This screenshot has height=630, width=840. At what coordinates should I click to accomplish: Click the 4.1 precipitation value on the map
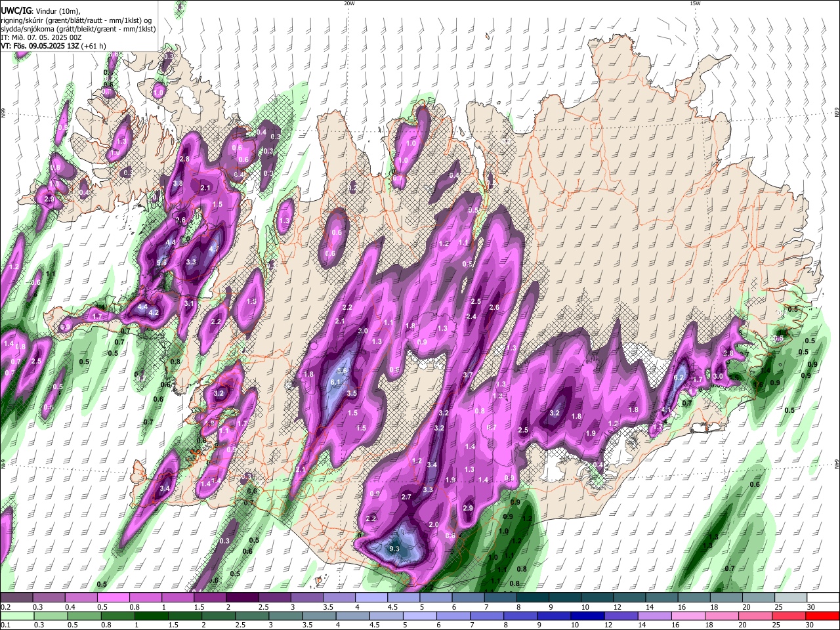pyautogui.click(x=666, y=410)
